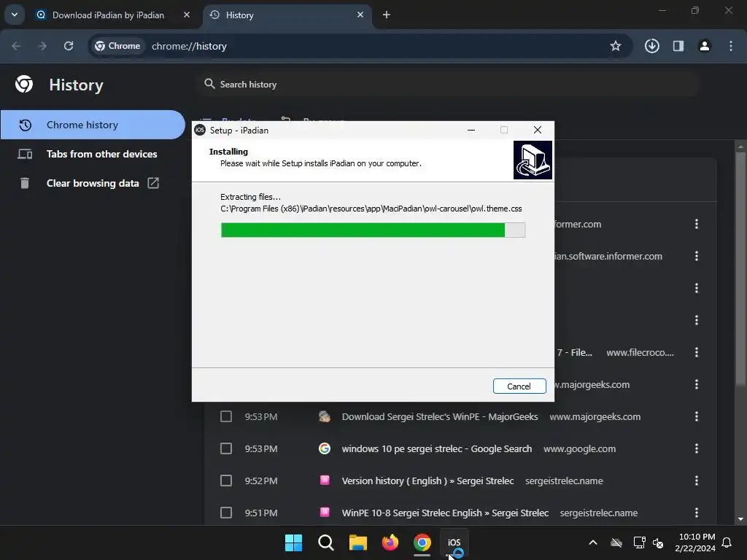
Task: Switch to Chrome in the taskbar
Action: coord(422,542)
